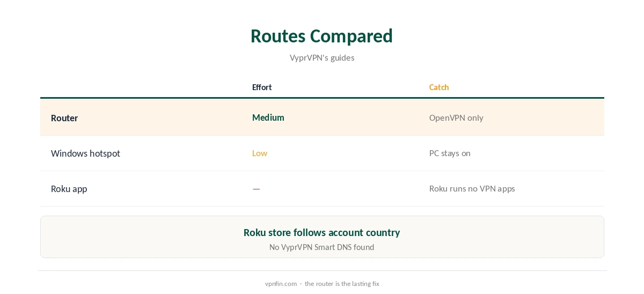Click the 'Medium' effort value
Image resolution: width=644 pixels, height=294 pixels.
(x=268, y=117)
